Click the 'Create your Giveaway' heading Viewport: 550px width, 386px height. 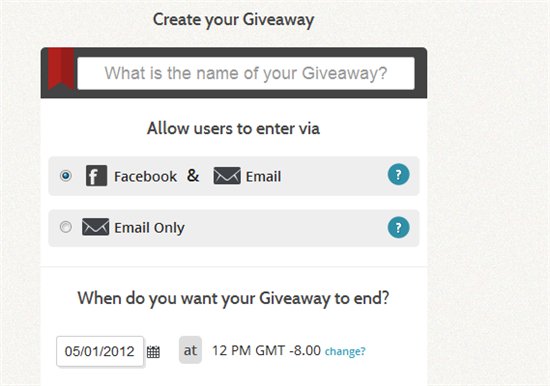(234, 20)
